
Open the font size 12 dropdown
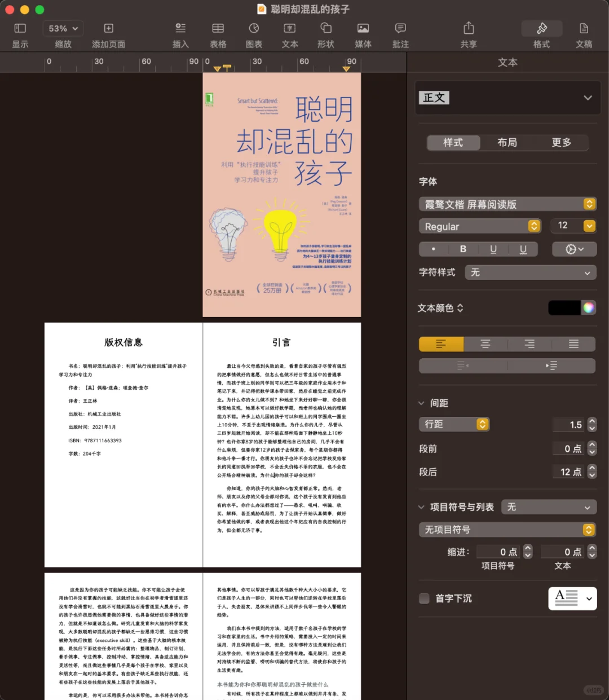[589, 226]
